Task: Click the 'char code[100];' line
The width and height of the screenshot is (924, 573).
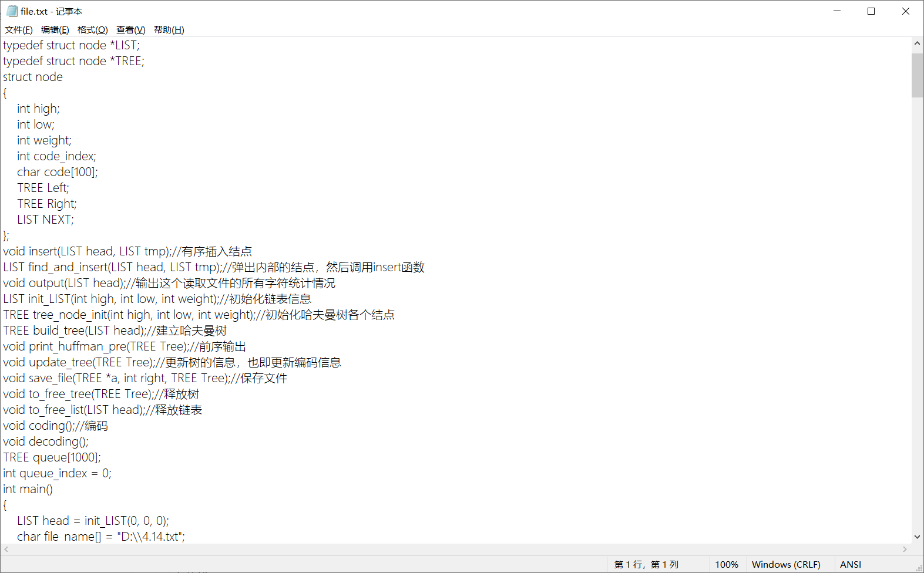Action: click(x=58, y=172)
